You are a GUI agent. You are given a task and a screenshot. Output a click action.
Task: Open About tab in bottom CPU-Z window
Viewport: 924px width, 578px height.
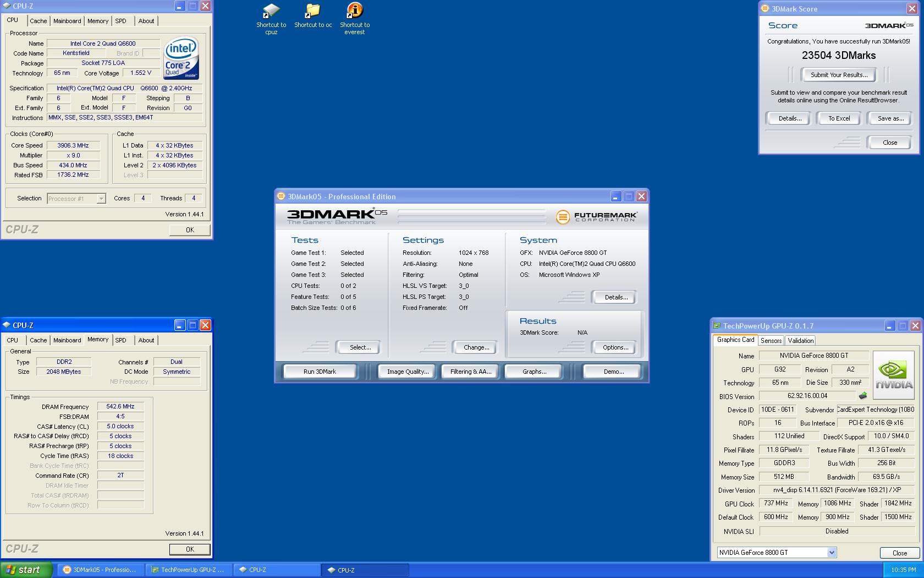pyautogui.click(x=146, y=340)
